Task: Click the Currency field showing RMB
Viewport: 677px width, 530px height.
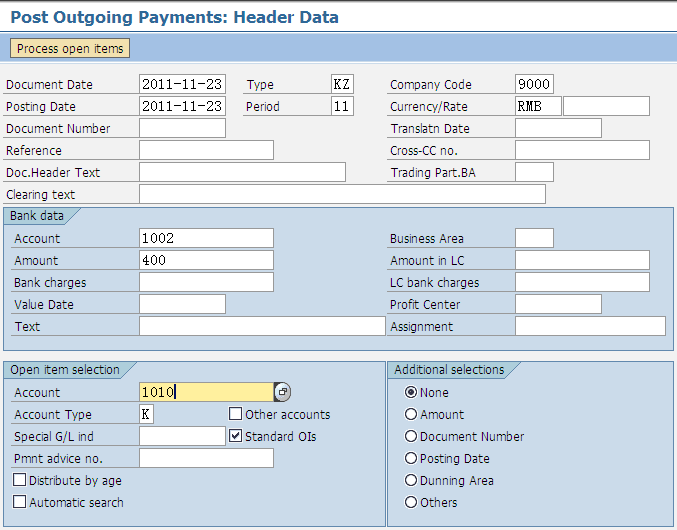Action: point(538,106)
